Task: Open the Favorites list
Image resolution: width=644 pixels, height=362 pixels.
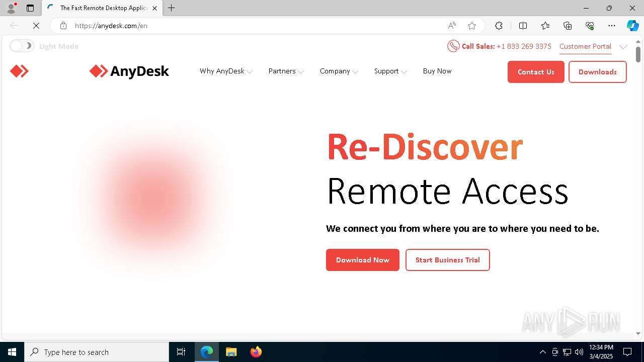Action: (x=545, y=26)
